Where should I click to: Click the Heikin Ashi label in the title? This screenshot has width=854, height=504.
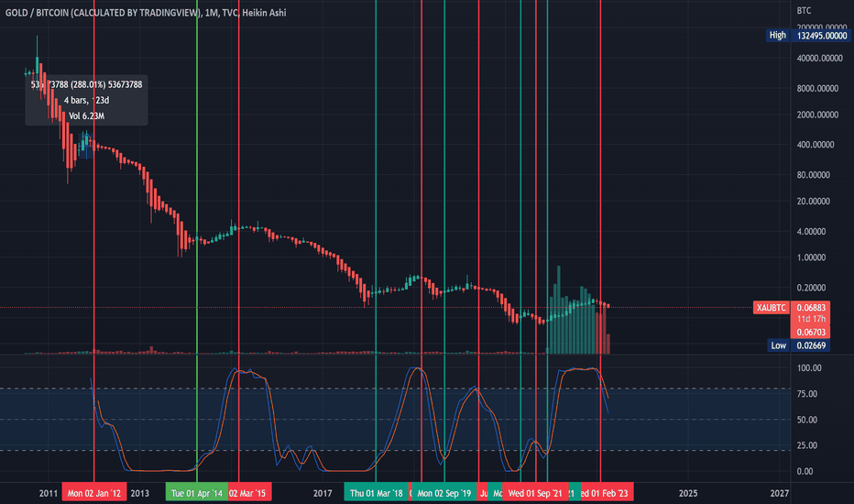click(264, 13)
